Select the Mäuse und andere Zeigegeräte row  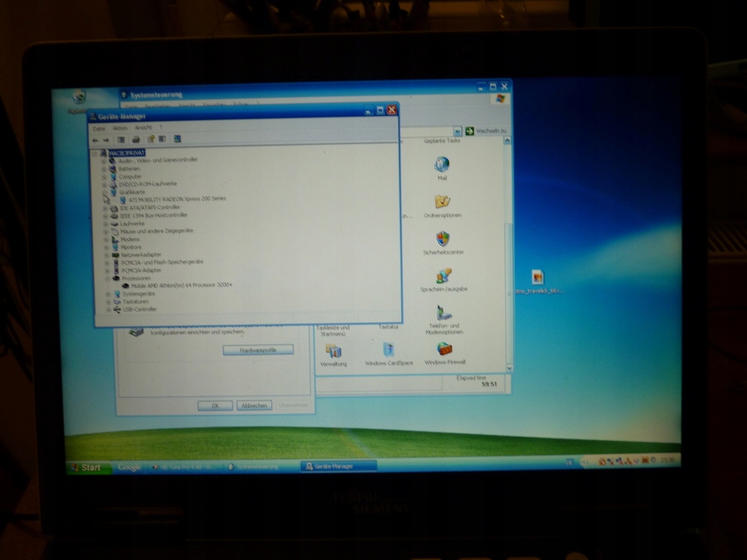point(156,231)
